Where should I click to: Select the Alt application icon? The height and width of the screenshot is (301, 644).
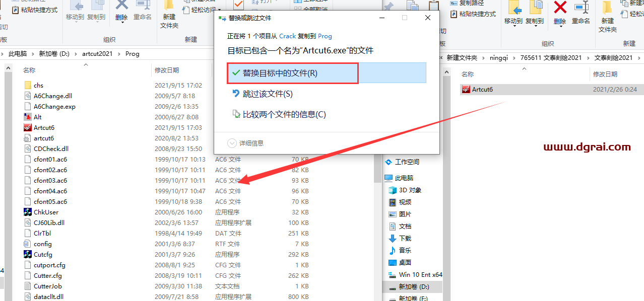pyautogui.click(x=28, y=117)
